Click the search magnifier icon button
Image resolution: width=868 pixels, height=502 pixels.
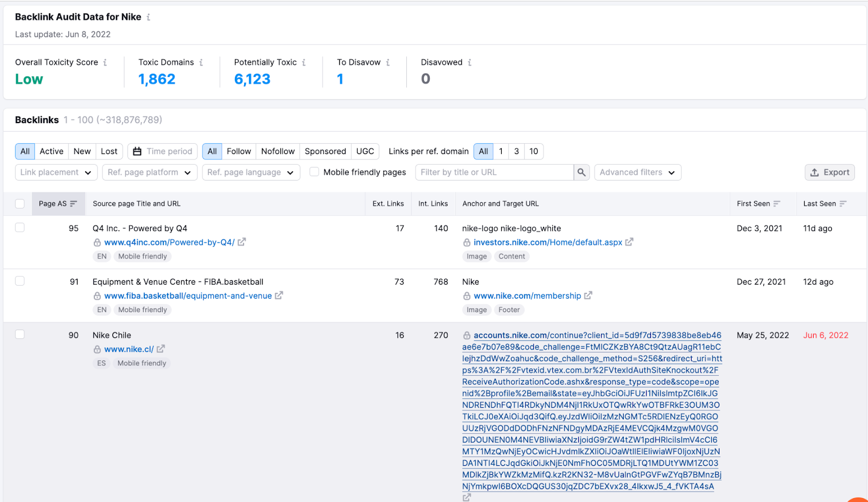pos(582,172)
